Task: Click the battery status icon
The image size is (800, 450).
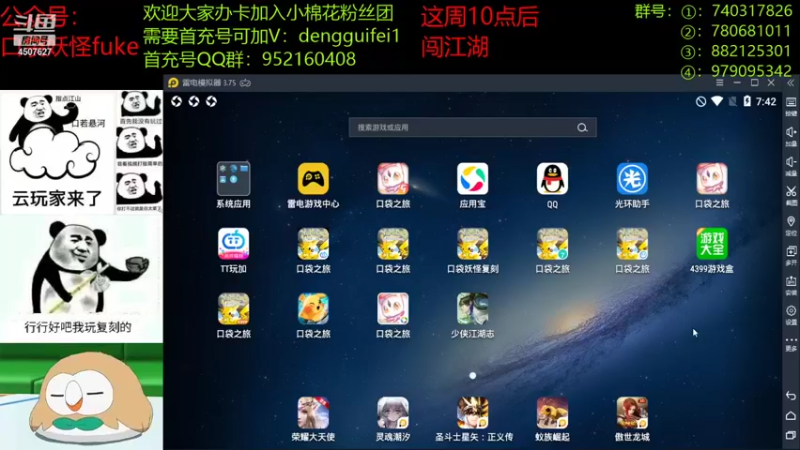Action: tap(747, 101)
